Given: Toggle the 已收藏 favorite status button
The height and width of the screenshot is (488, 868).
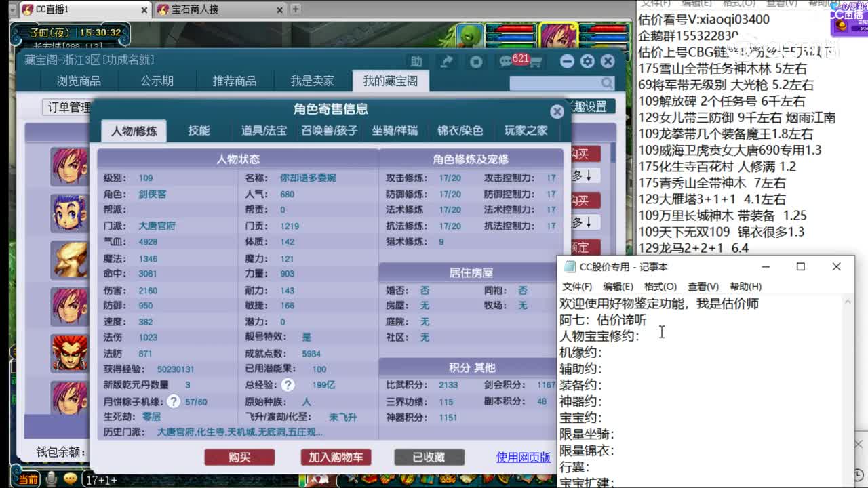Looking at the screenshot, I should (429, 457).
